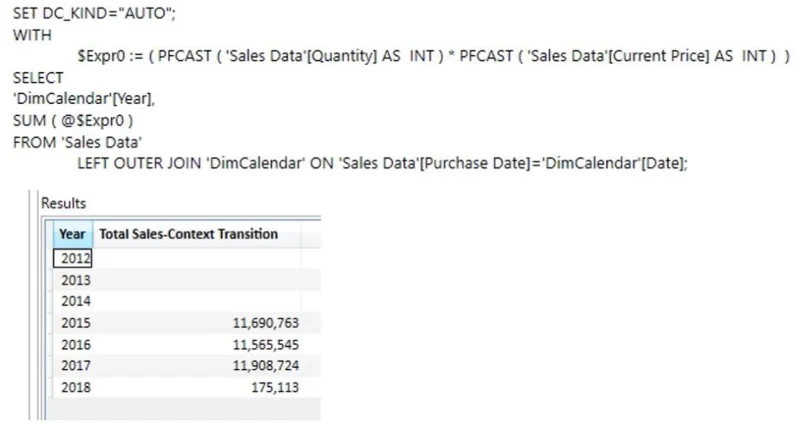
Task: Select the 2016 year cell
Action: [x=73, y=345]
